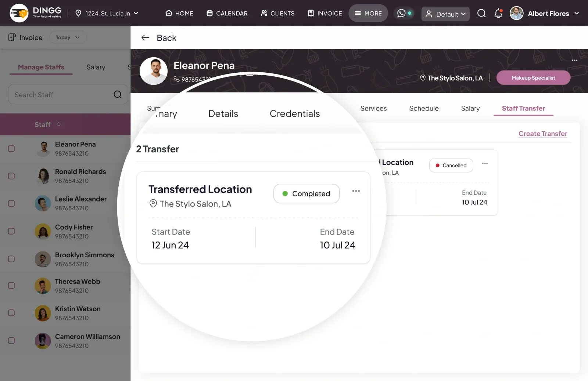The height and width of the screenshot is (381, 588).
Task: Open the Salary tab in left panel
Action: tap(96, 67)
